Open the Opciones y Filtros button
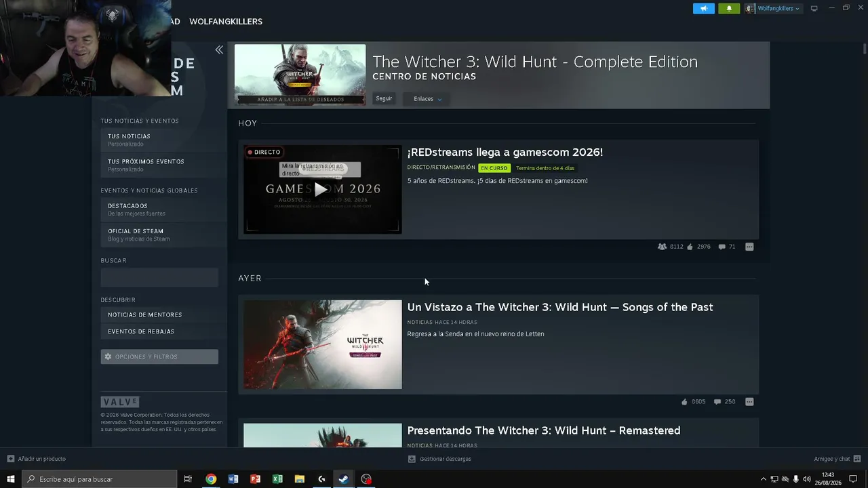Viewport: 868px width, 488px height. tap(159, 357)
